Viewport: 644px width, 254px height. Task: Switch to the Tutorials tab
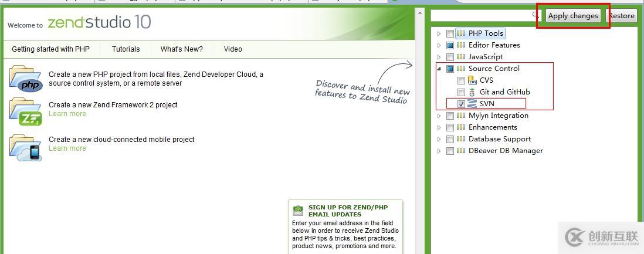point(126,49)
